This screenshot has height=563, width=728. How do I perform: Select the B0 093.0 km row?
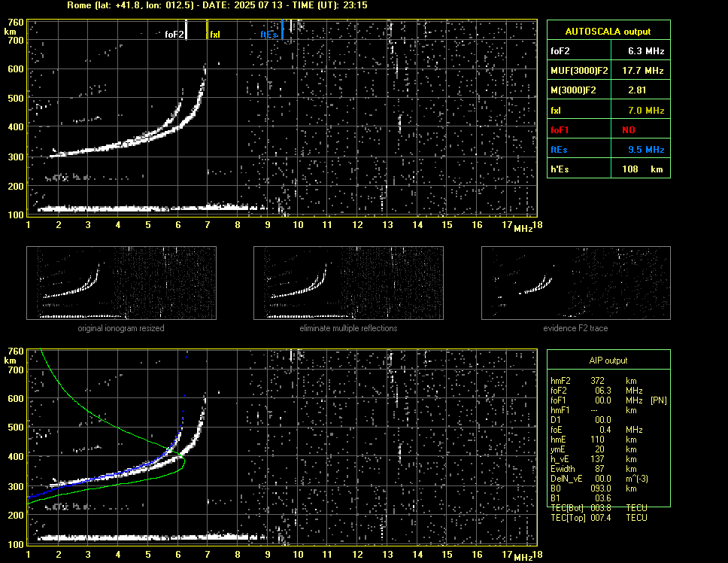[x=593, y=488]
